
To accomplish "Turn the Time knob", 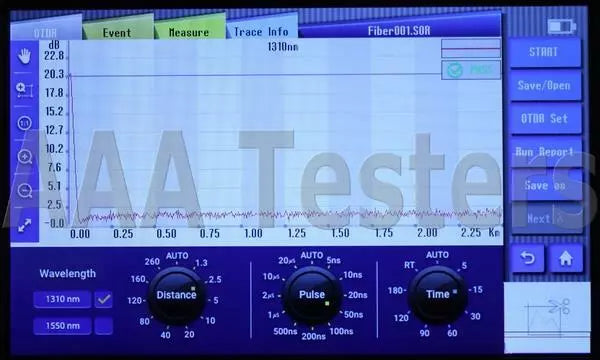I will (438, 294).
